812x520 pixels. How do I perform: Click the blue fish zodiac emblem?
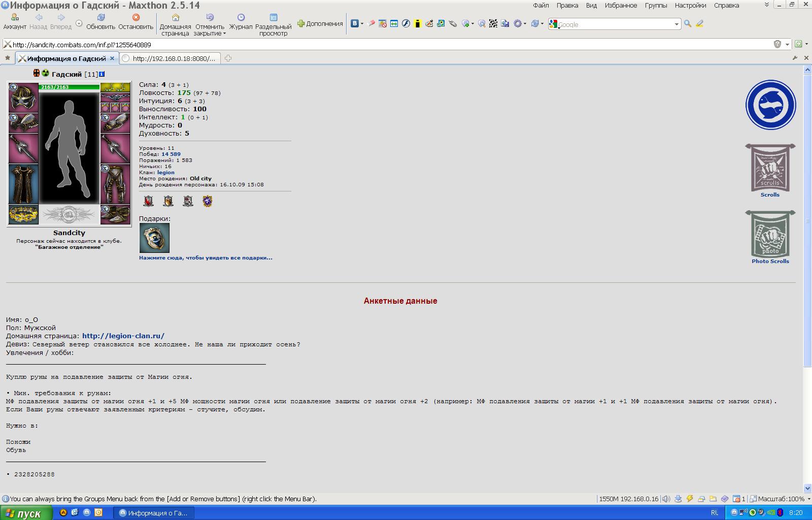pos(770,105)
